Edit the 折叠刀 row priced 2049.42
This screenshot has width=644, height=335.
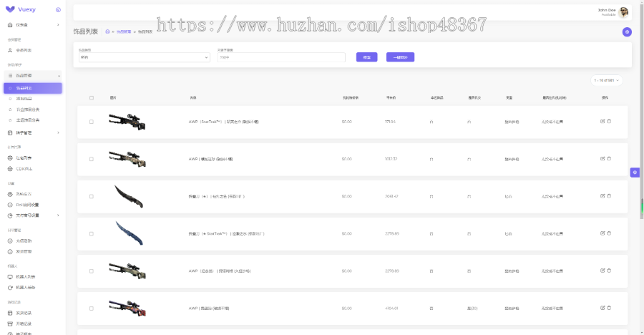pos(602,196)
